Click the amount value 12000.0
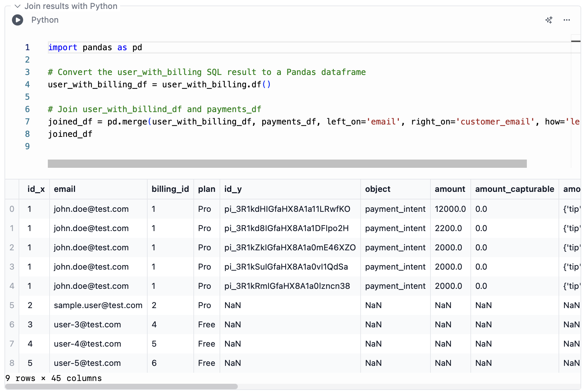The height and width of the screenshot is (392, 585). coord(450,209)
